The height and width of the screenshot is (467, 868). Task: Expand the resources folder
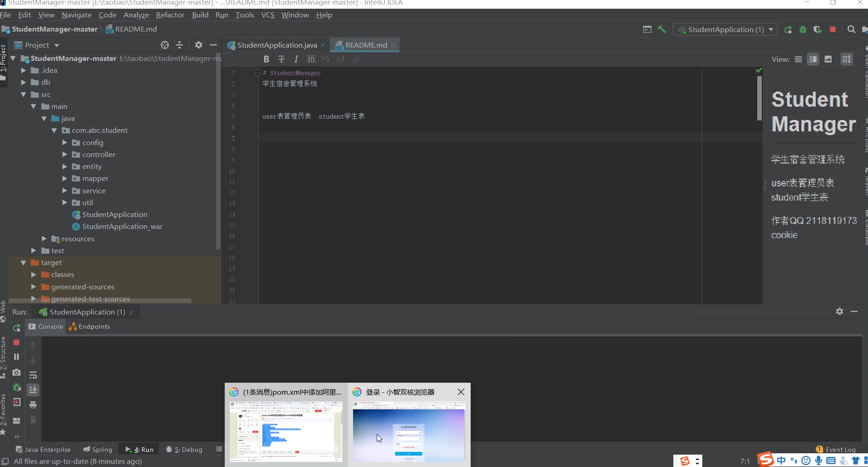pyautogui.click(x=44, y=239)
